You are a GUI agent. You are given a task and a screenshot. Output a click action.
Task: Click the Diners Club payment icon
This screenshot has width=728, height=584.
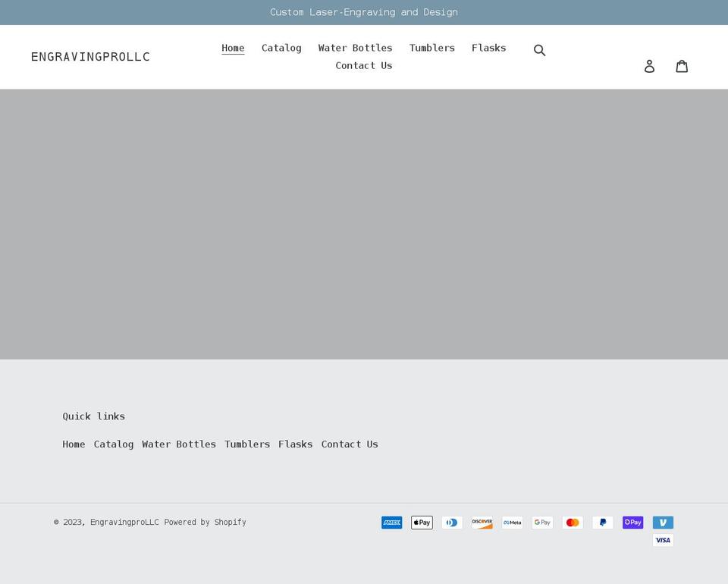tap(452, 523)
